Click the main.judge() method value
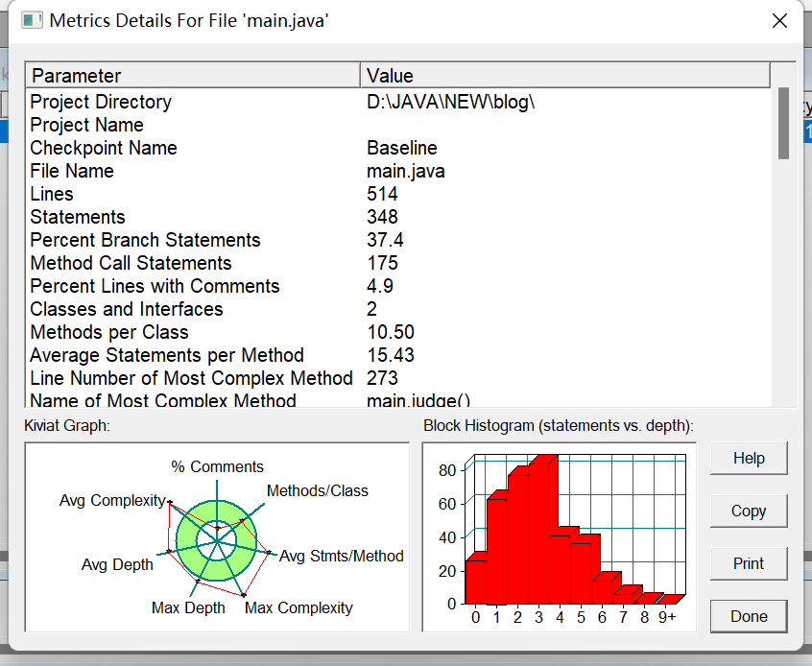This screenshot has height=666, width=812. 418,400
